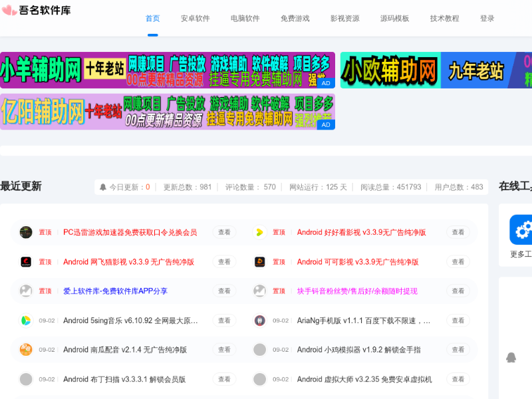Click the QQ penguin icon on right
This screenshot has height=399, width=532.
point(511,358)
